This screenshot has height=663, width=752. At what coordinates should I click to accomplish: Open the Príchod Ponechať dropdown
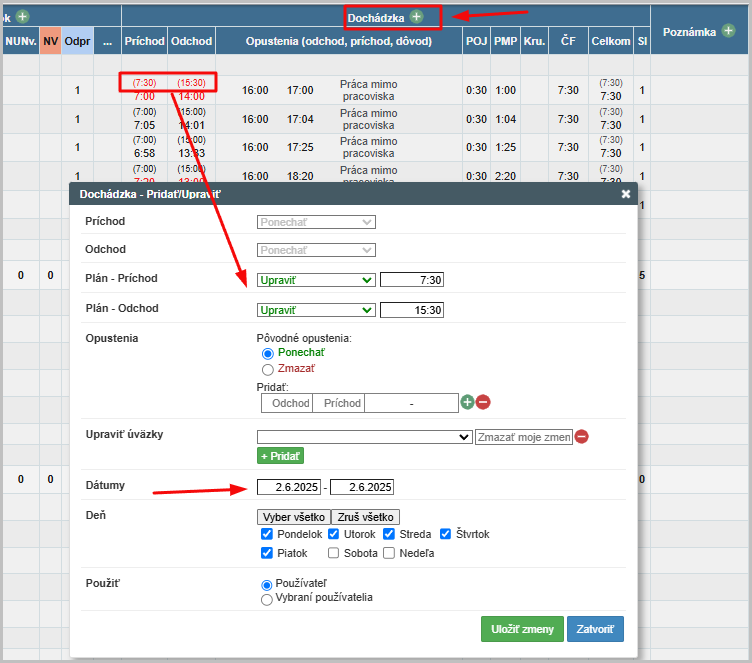pyautogui.click(x=316, y=222)
